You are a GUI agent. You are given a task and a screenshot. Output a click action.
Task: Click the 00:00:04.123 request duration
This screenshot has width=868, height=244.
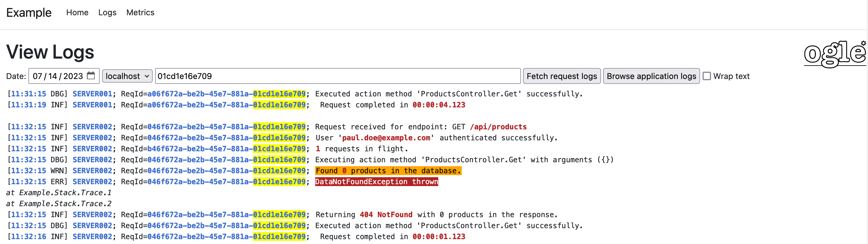[x=439, y=105]
